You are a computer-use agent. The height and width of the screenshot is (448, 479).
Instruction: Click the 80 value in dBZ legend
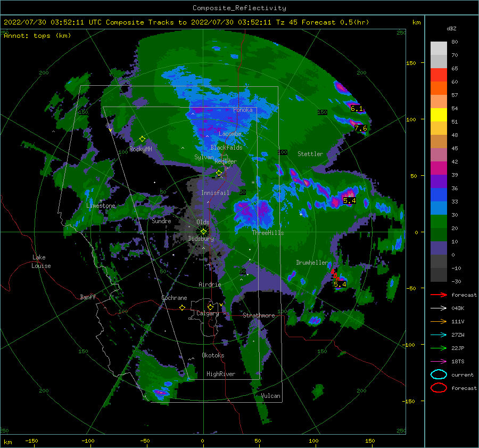(455, 42)
